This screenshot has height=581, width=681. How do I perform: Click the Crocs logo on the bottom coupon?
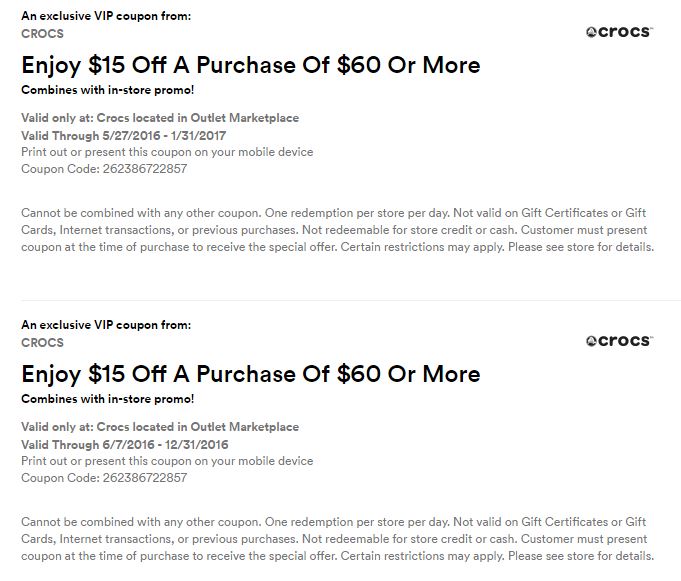619,341
